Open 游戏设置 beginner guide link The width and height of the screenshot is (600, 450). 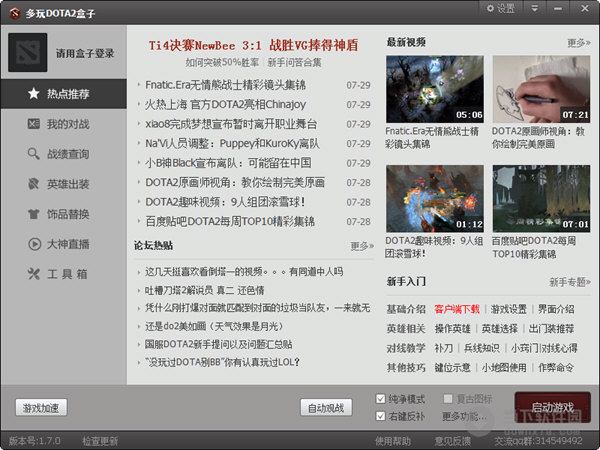[509, 309]
